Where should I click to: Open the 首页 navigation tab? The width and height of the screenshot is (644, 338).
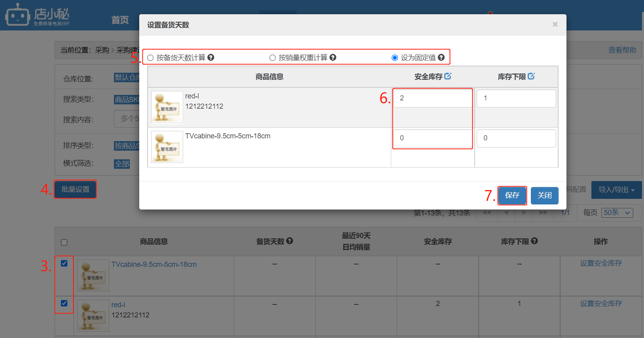(120, 20)
